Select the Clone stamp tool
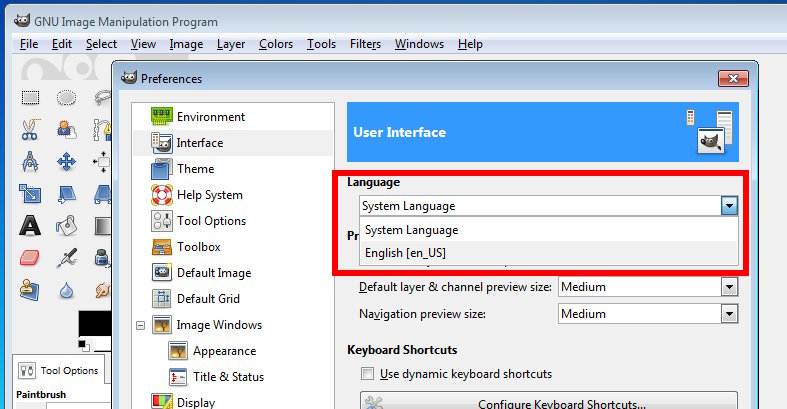 [x=30, y=290]
